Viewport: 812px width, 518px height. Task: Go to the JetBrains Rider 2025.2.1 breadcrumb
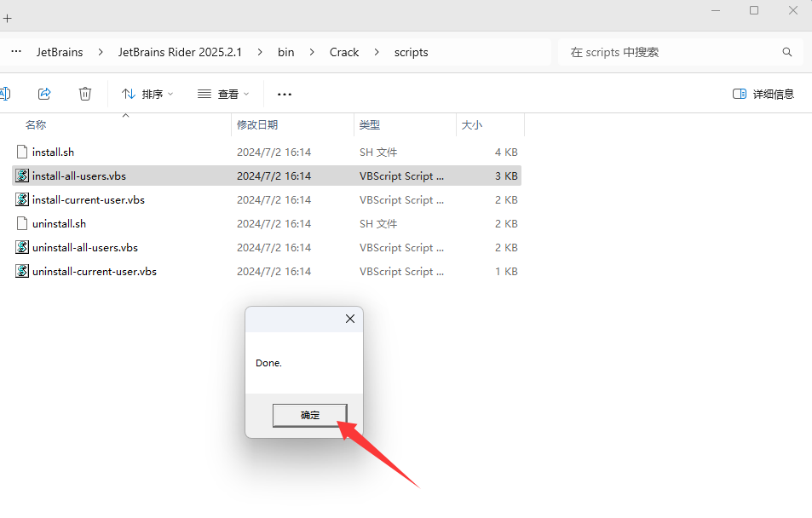pyautogui.click(x=180, y=52)
